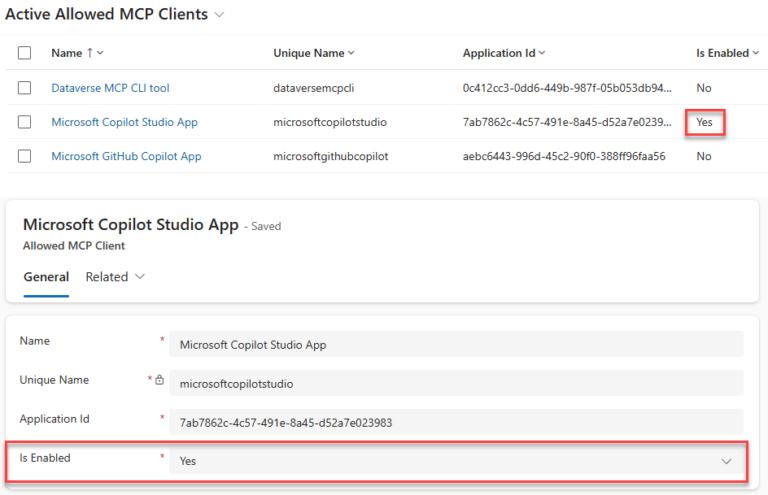Viewport: 768px width, 495px height.
Task: Click the No value for GitHub Copilot App
Action: pos(704,157)
